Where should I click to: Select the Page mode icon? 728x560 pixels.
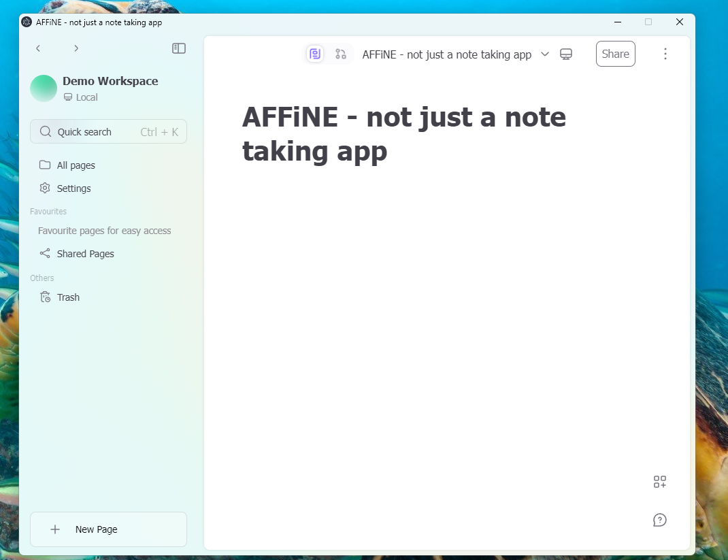(314, 54)
